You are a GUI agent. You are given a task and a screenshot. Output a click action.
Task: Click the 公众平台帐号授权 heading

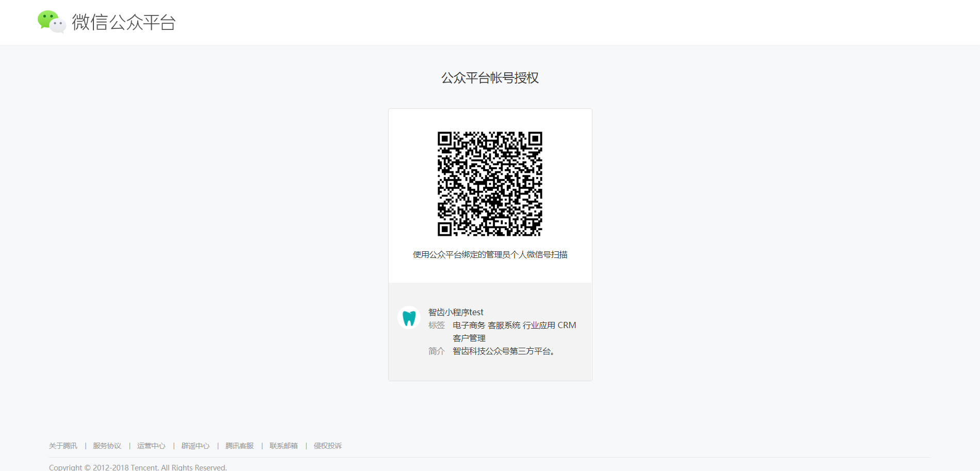pyautogui.click(x=490, y=78)
